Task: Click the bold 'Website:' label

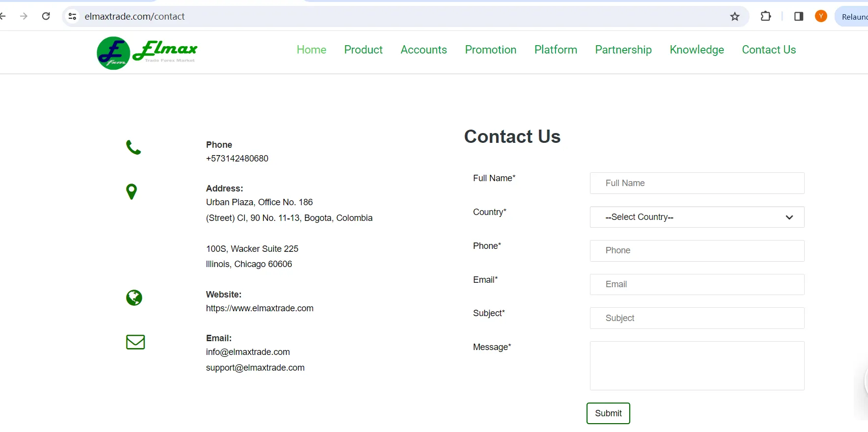Action: tap(224, 295)
